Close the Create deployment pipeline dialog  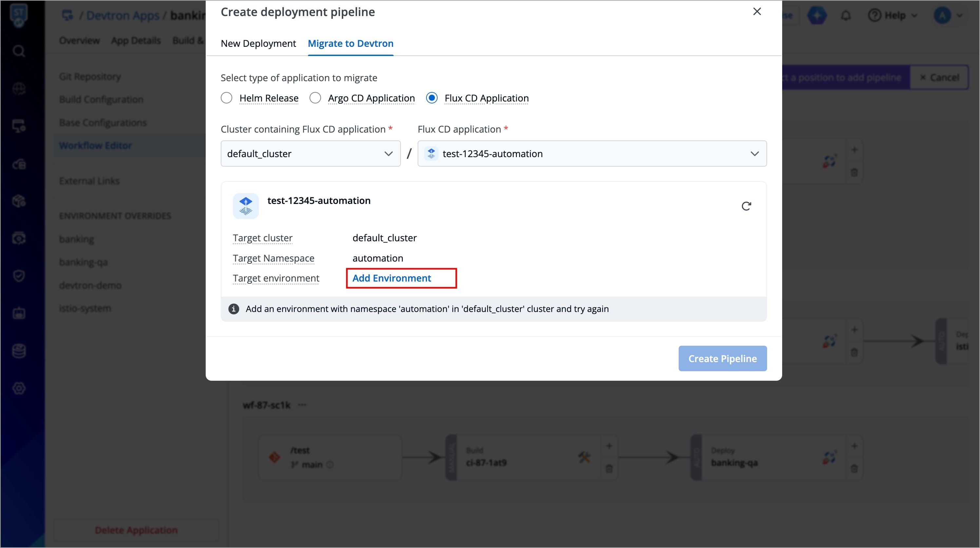tap(757, 12)
